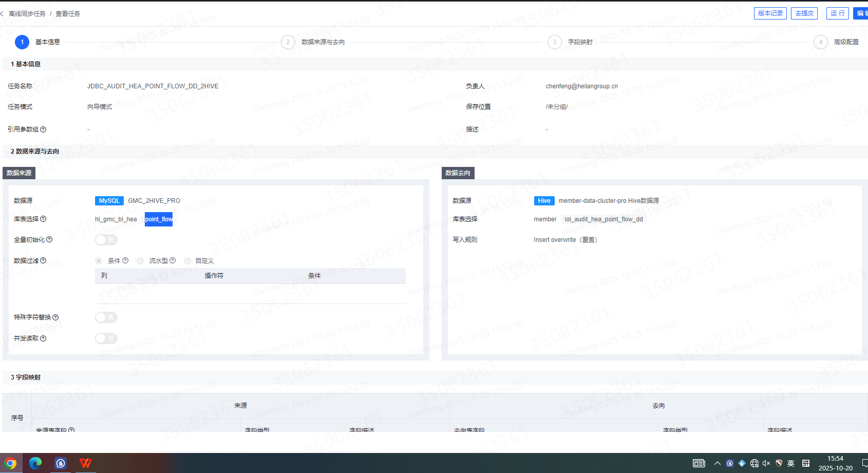
Task: Open Google Chrome from the taskbar
Action: click(x=11, y=463)
